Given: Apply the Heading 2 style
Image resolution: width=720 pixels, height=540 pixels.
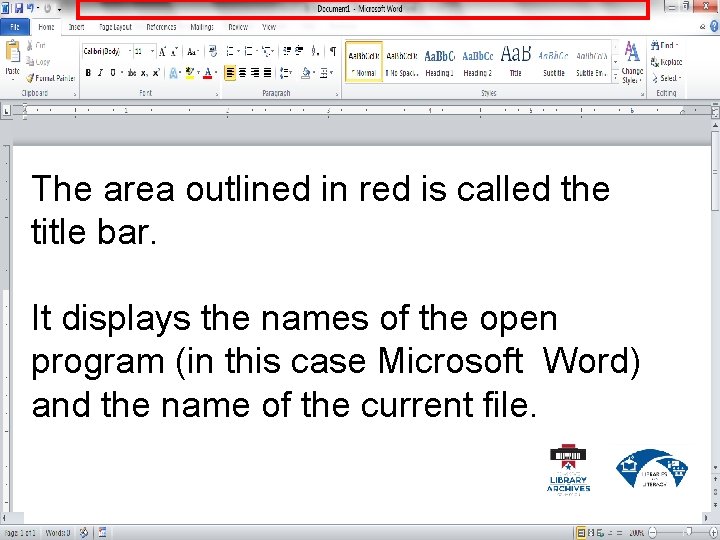Looking at the screenshot, I should point(478,62).
